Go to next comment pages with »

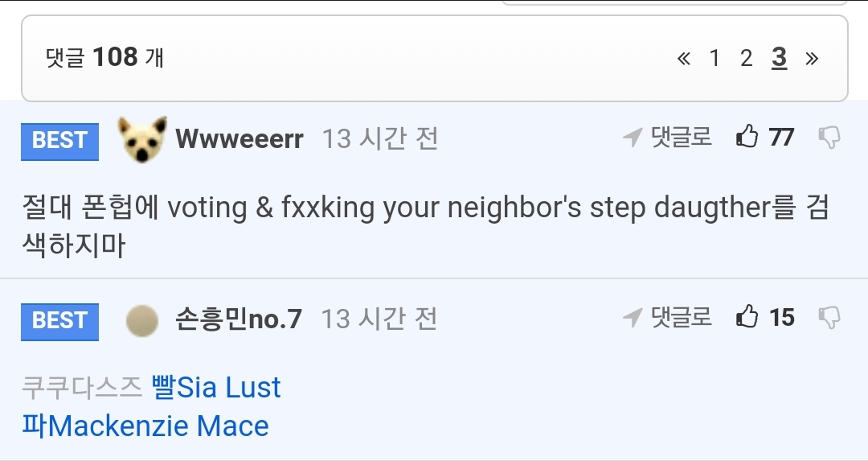pyautogui.click(x=812, y=59)
